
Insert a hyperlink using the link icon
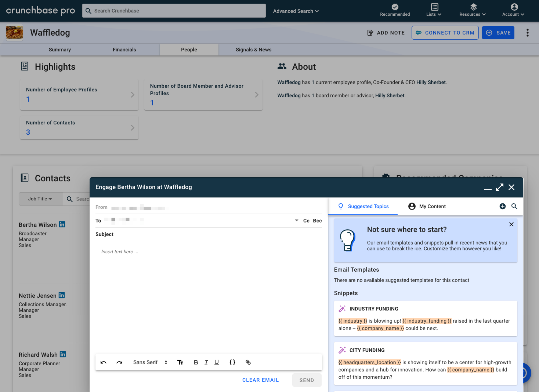click(248, 362)
